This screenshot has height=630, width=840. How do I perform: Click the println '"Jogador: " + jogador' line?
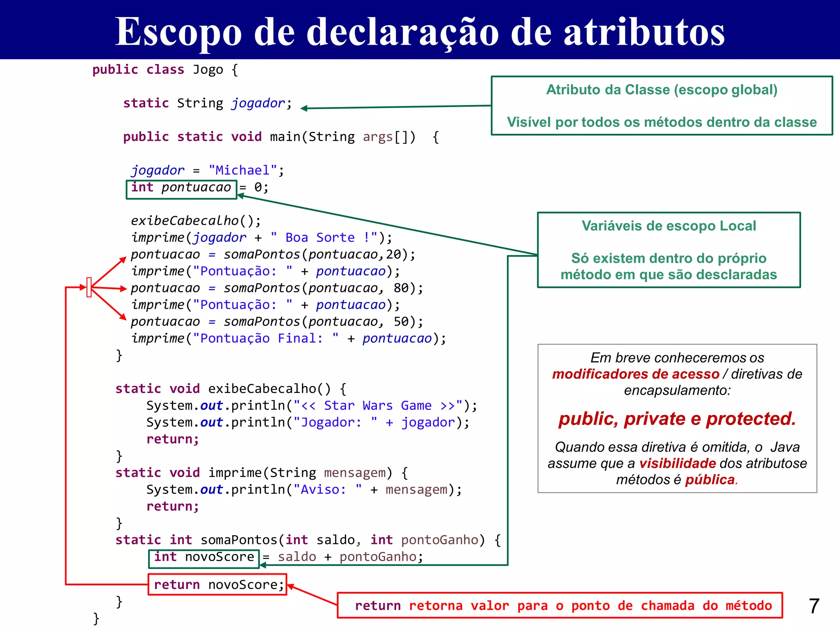(x=308, y=422)
